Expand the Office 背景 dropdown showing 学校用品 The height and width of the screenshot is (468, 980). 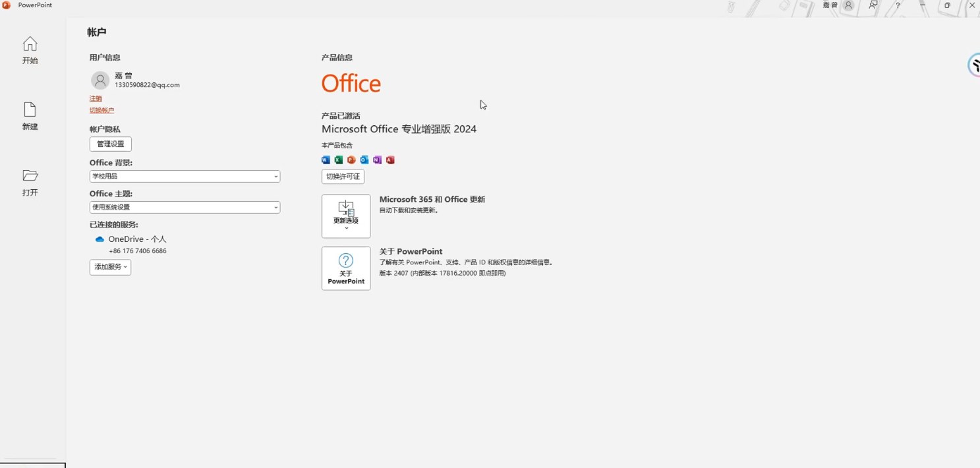coord(185,176)
